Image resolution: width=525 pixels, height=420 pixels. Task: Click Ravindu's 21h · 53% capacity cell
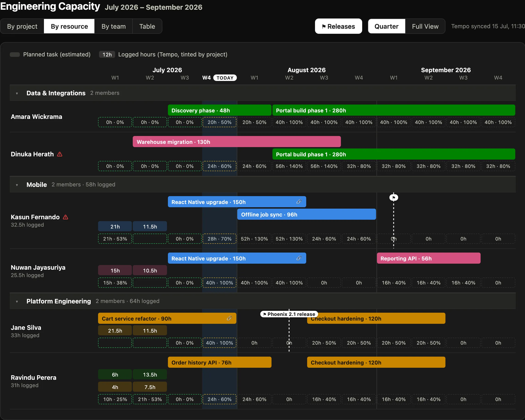coord(150,399)
